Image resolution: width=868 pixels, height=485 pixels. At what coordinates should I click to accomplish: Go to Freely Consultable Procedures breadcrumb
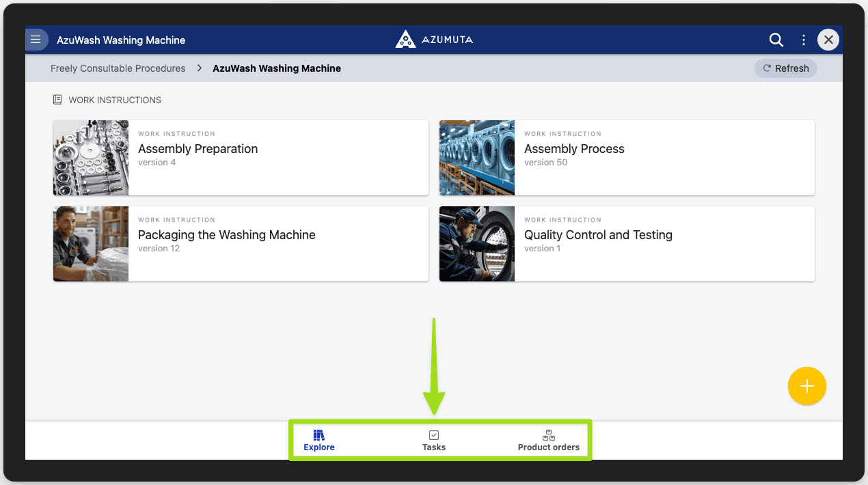point(118,68)
